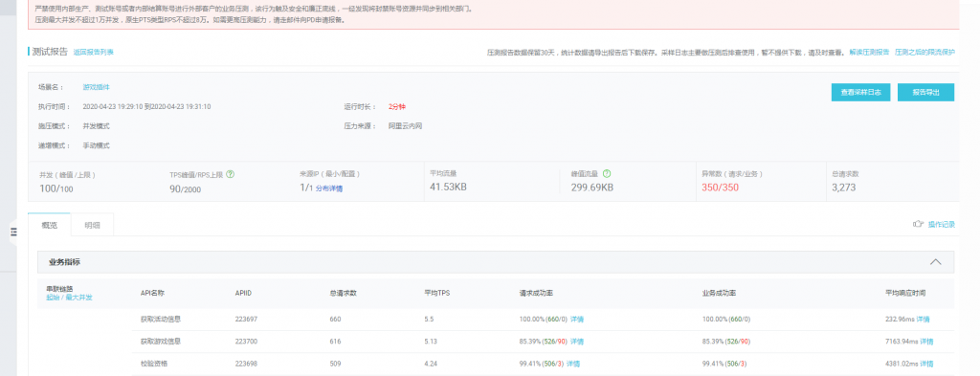Click the 平均TPS column header
Screen dimensions: 980x376
point(436,293)
